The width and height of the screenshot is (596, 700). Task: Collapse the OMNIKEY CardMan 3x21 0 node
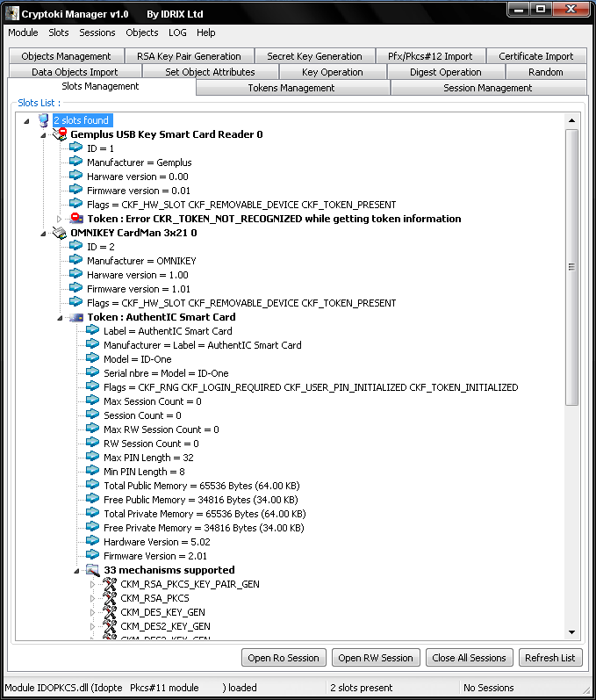click(43, 234)
